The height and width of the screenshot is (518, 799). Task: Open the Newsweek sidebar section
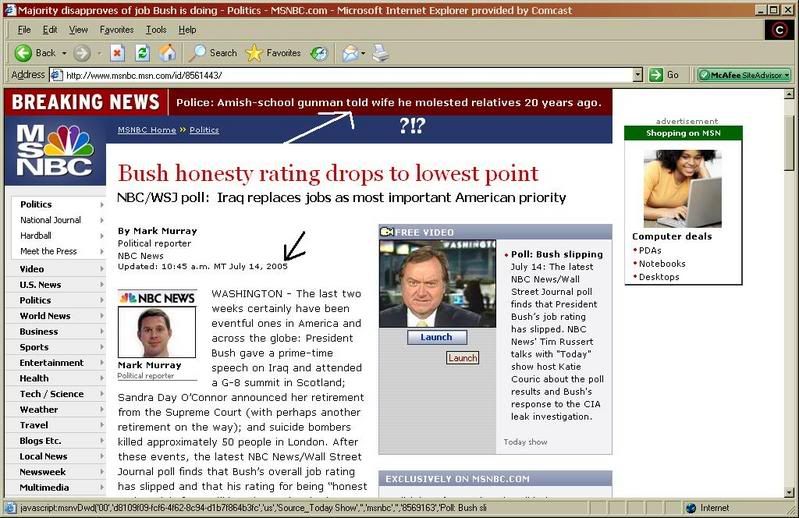[42, 472]
